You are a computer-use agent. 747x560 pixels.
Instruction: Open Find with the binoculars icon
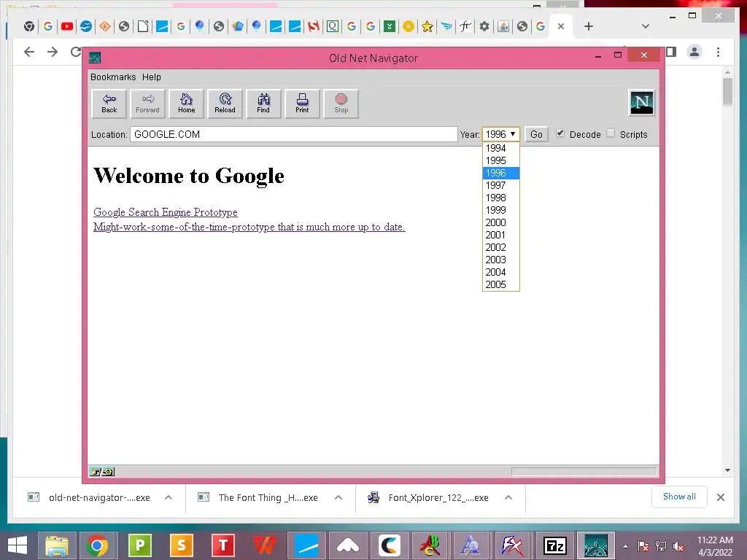click(263, 104)
